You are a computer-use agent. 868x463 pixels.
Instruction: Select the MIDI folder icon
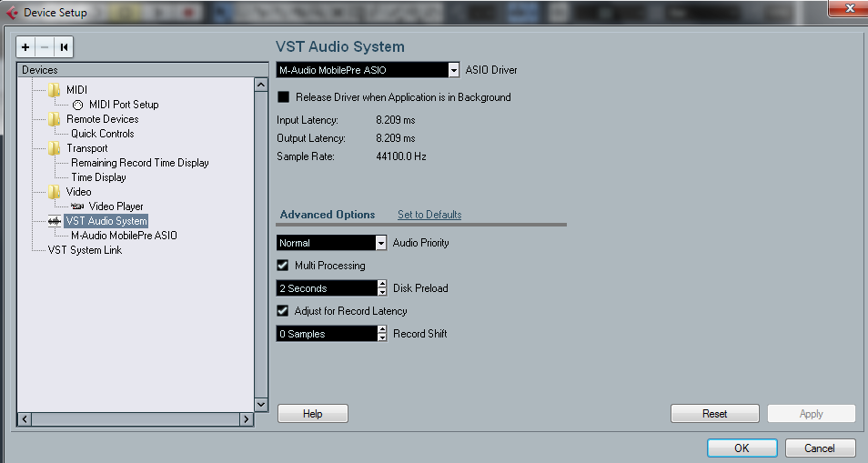pyautogui.click(x=55, y=90)
